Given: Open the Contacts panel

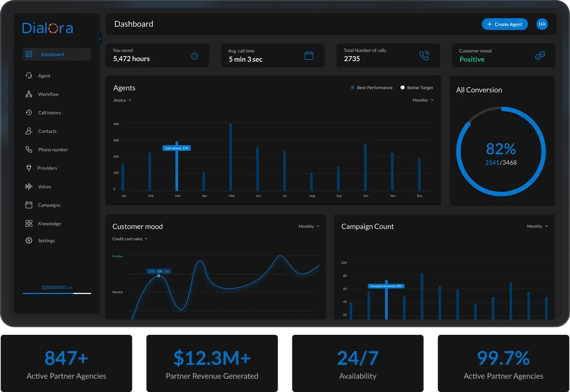Looking at the screenshot, I should pos(47,131).
